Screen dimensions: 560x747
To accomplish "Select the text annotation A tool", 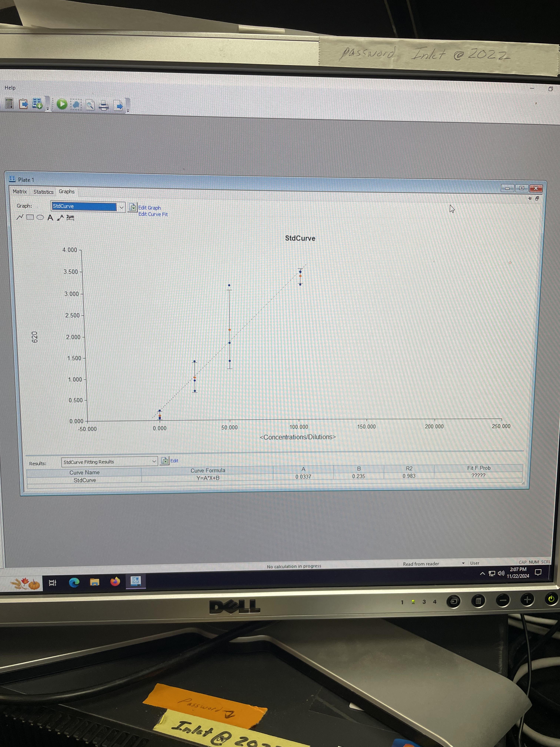I will point(50,218).
